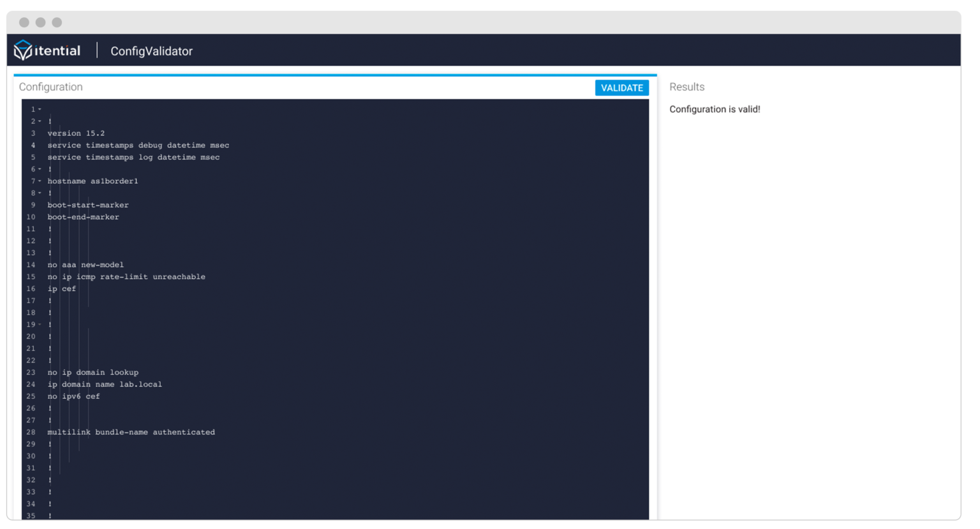Screen dimensions: 980x529
Task: Click the 'Configuration is valid!' message
Action: [715, 109]
